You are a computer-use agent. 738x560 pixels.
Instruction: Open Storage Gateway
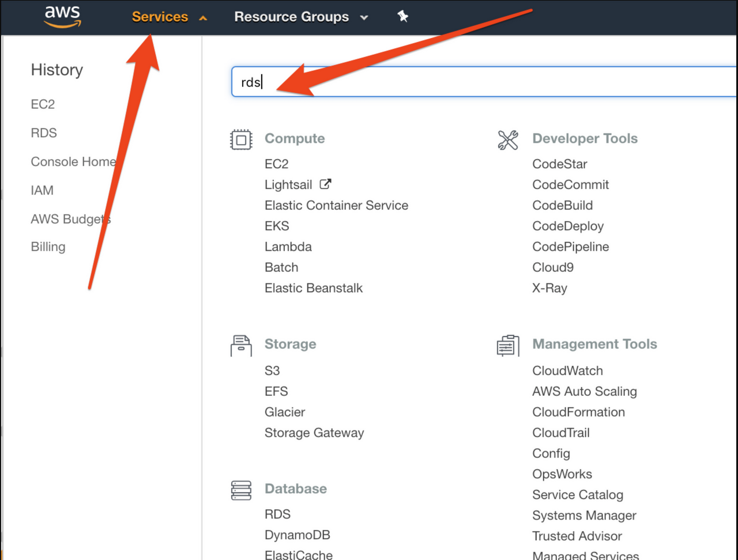pos(314,433)
